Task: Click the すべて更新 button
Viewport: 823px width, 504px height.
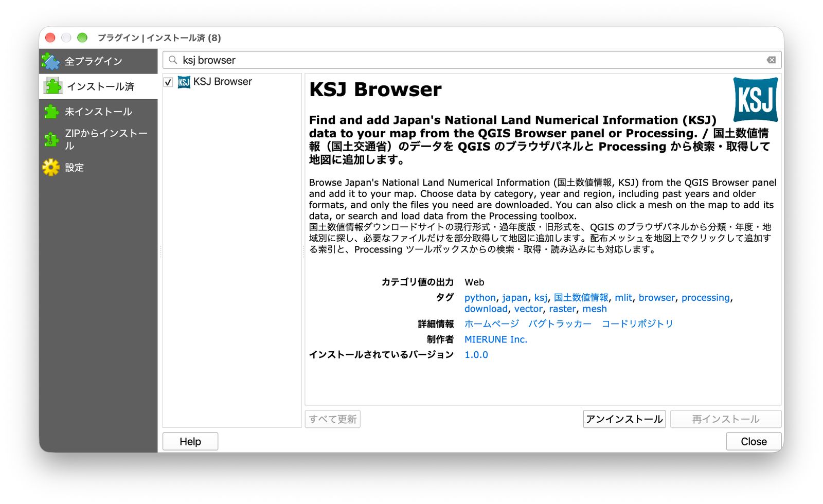Action: [x=333, y=419]
